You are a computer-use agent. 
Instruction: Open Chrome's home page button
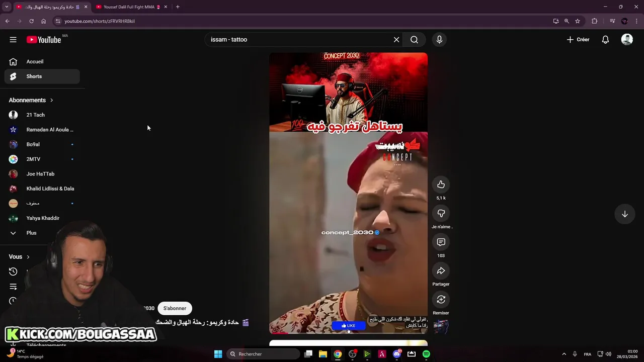click(43, 21)
